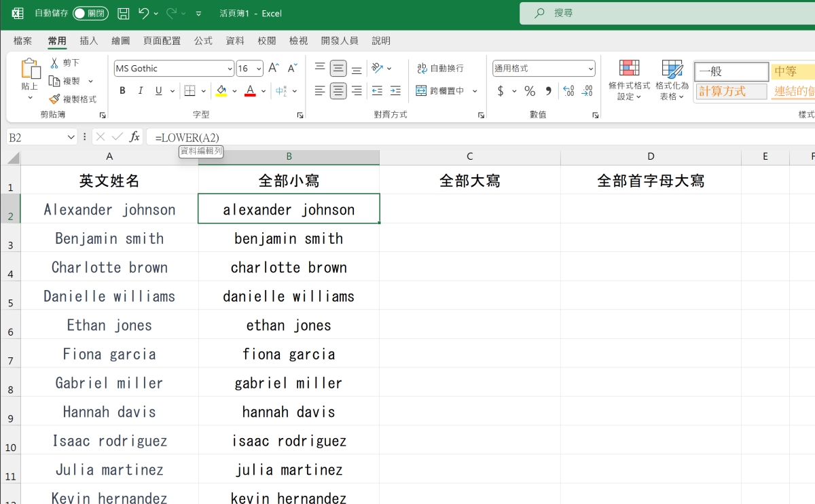
Task: Switch to the Insert (插入) tab
Action: (x=88, y=41)
